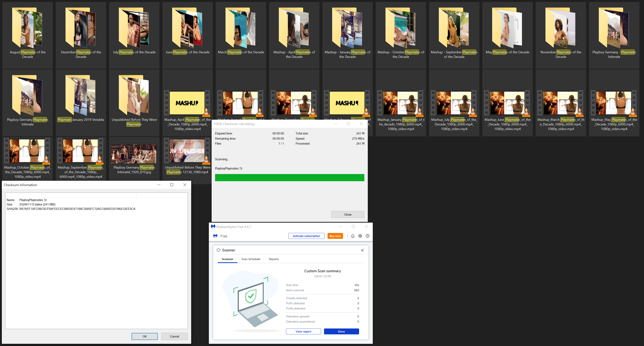Close the Checksum information dialog

(x=185, y=185)
